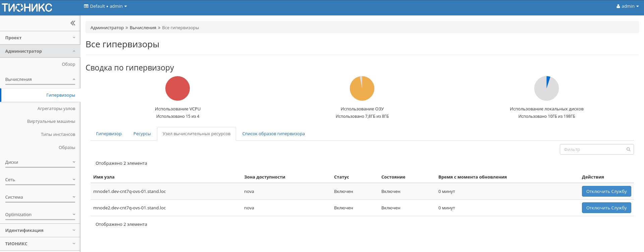
Task: Expand the Сеть sidebar group
Action: [40, 180]
